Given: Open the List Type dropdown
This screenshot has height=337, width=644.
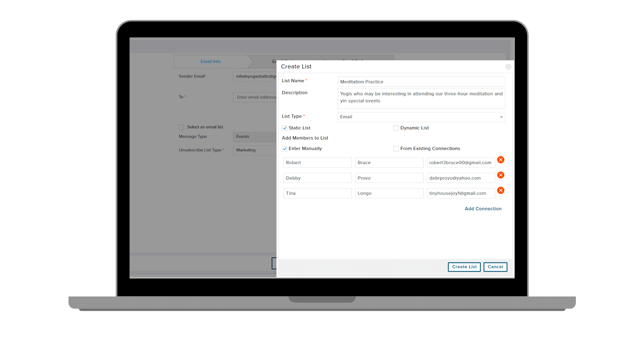Looking at the screenshot, I should pyautogui.click(x=421, y=117).
